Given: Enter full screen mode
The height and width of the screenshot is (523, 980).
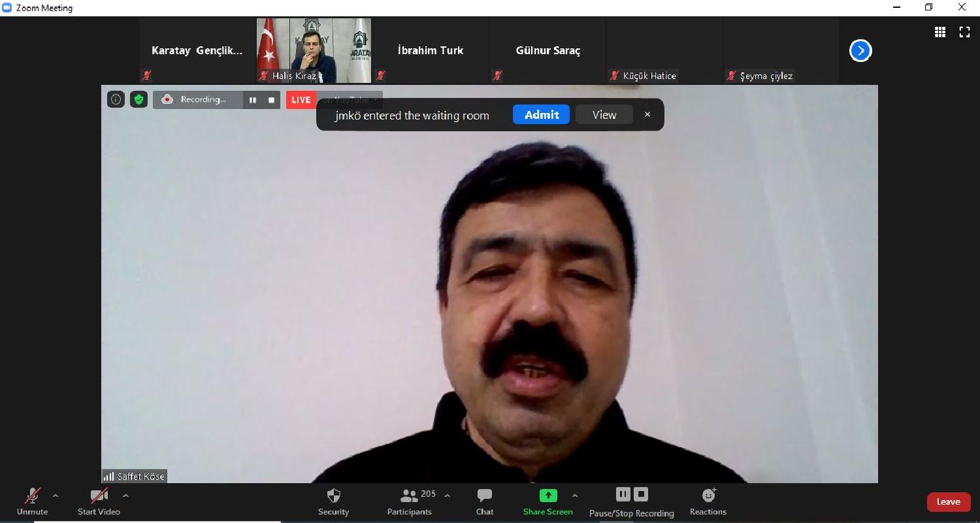Looking at the screenshot, I should (964, 32).
